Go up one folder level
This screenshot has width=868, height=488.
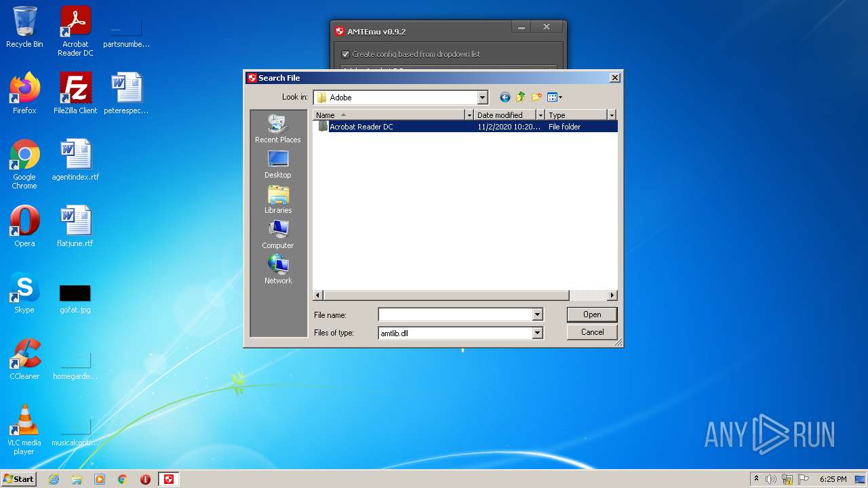(x=521, y=98)
